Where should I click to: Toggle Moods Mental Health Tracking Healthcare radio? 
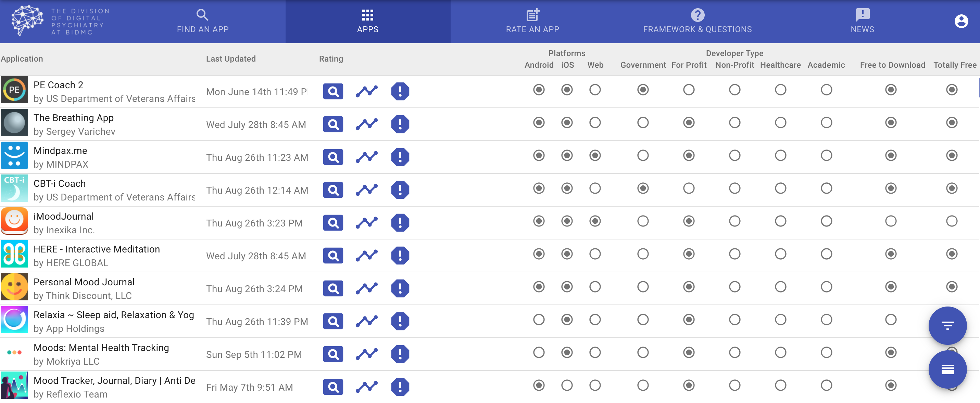click(x=780, y=352)
